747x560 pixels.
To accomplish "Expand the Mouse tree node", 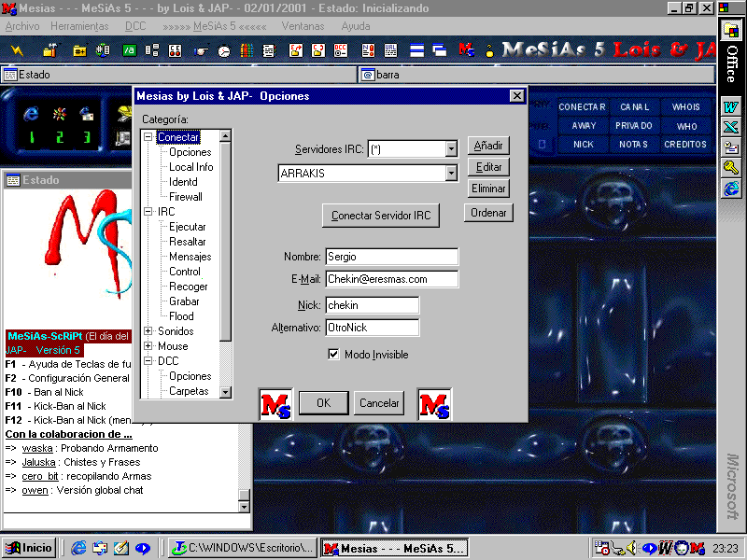I will pyautogui.click(x=148, y=345).
